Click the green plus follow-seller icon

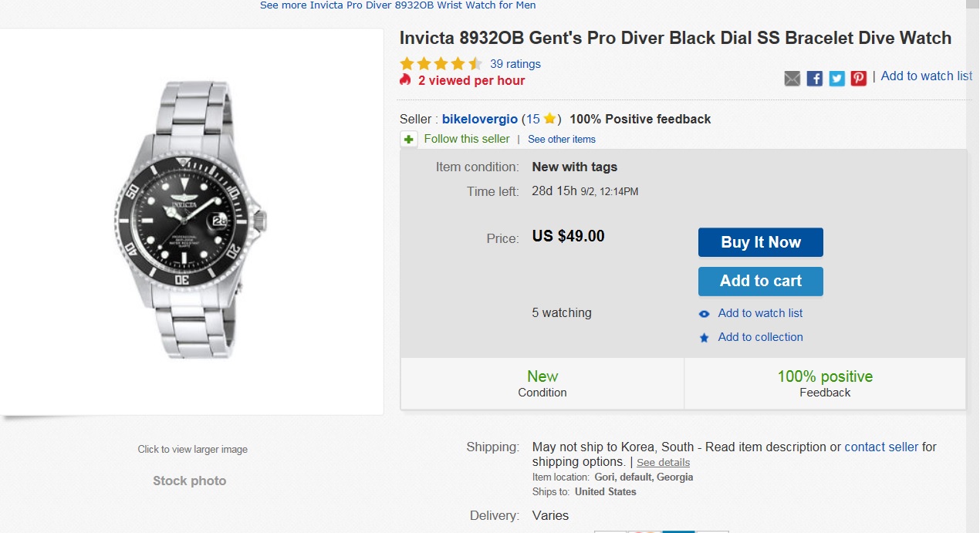click(x=409, y=140)
